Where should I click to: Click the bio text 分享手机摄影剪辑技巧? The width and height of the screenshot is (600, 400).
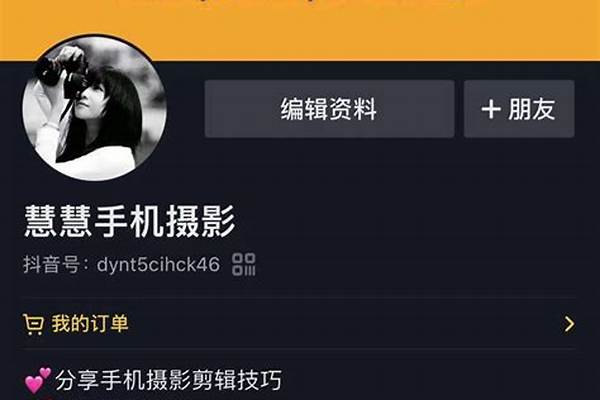168,380
